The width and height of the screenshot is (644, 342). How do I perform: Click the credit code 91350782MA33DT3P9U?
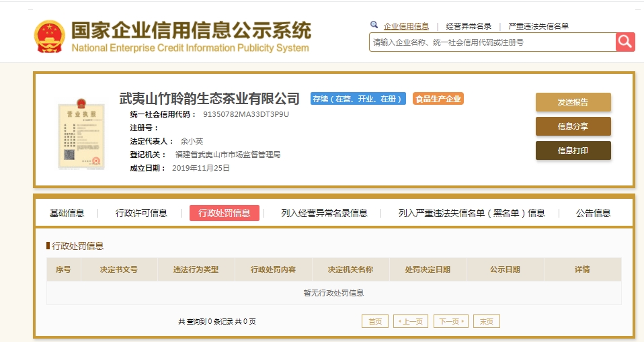coord(246,114)
